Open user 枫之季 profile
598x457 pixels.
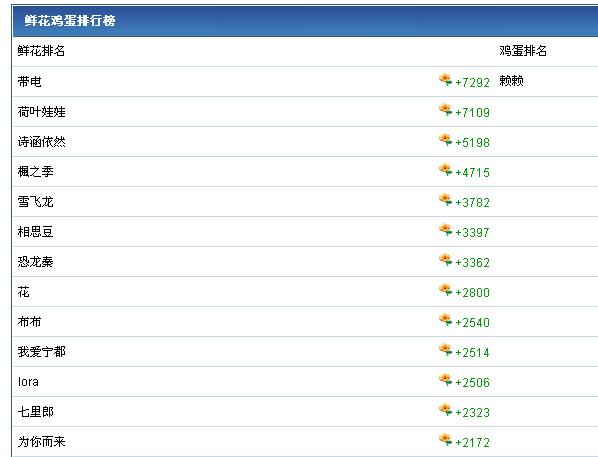(35, 172)
